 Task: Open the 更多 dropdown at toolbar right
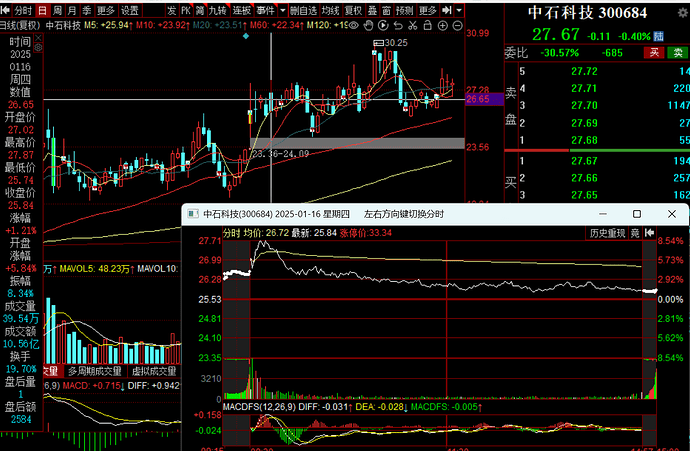coord(430,9)
